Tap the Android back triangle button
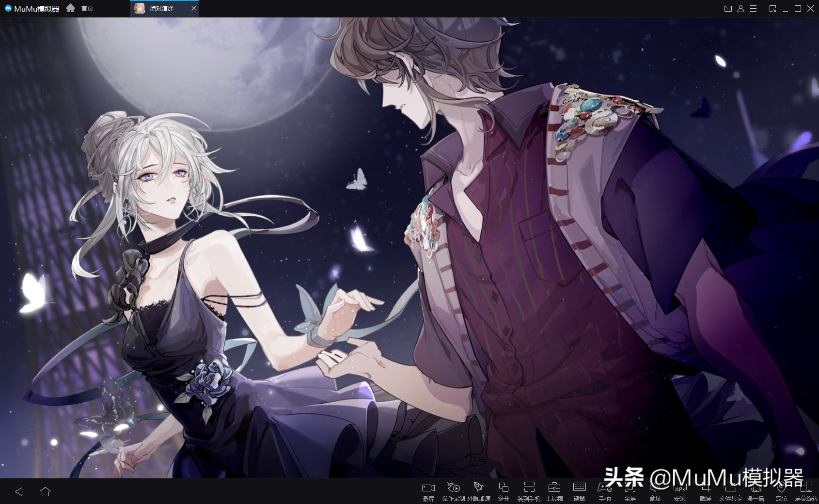This screenshot has height=504, width=819. (x=19, y=491)
